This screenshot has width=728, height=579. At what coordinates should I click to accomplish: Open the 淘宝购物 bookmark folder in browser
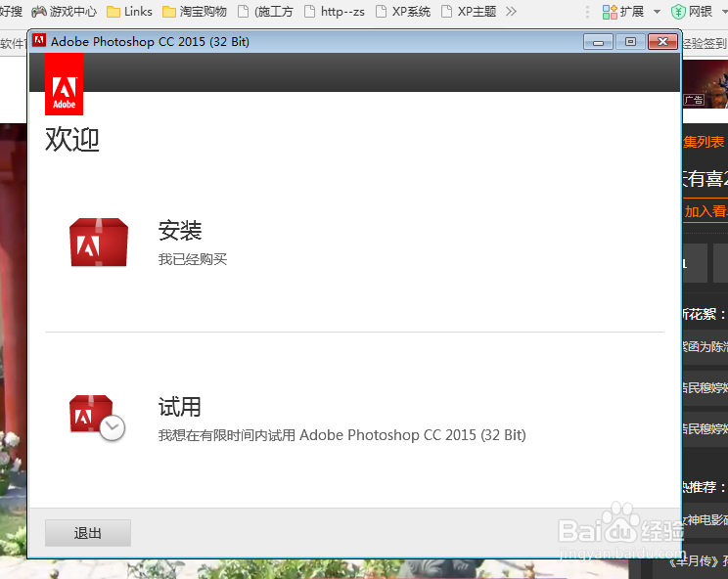pos(195,11)
